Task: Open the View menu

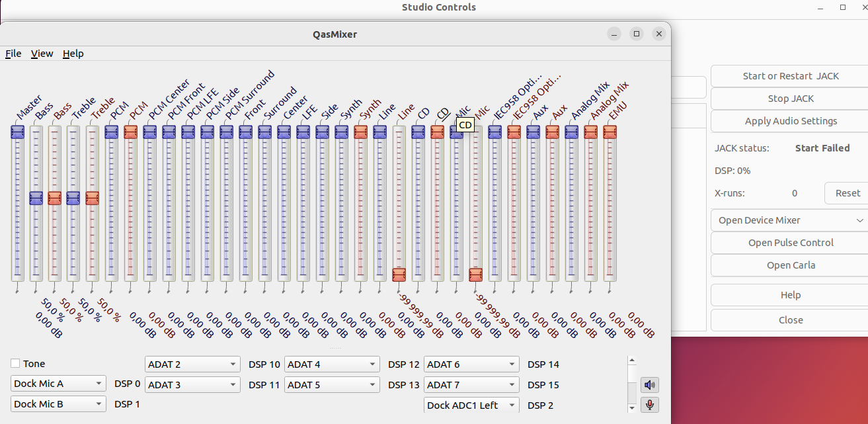Action: pyautogui.click(x=42, y=54)
